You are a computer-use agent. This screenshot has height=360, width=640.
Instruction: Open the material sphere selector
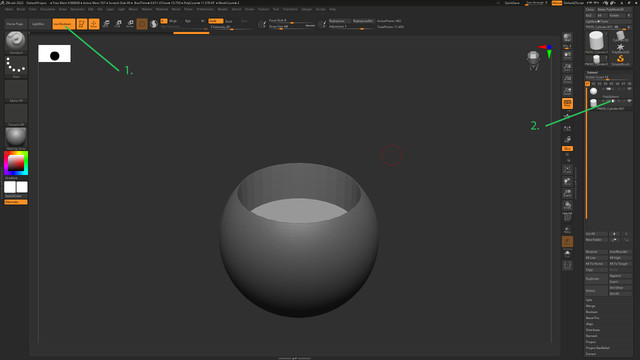pos(16,138)
